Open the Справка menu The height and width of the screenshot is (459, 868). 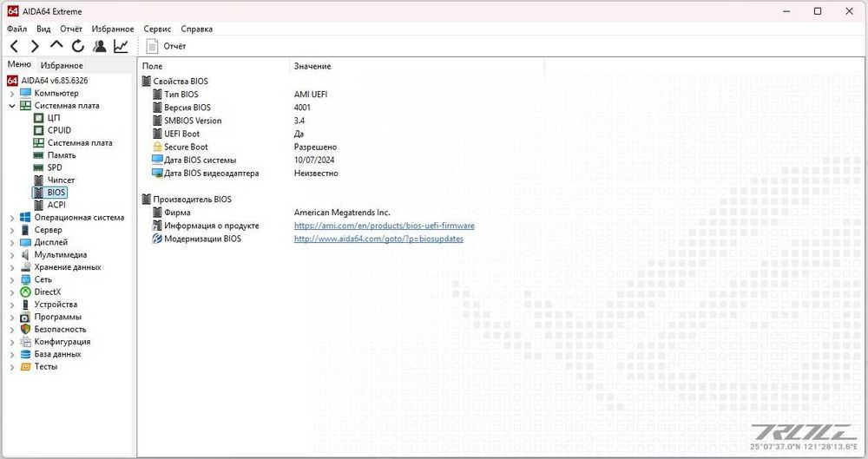point(196,29)
